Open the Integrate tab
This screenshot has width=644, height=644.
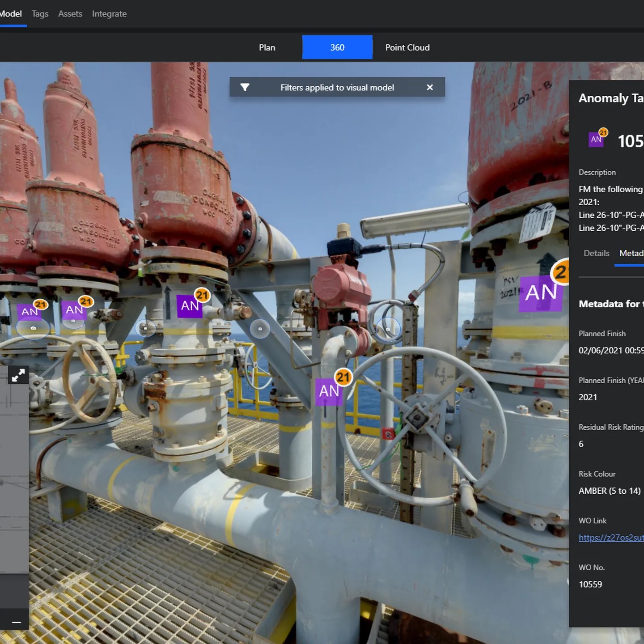(x=109, y=14)
